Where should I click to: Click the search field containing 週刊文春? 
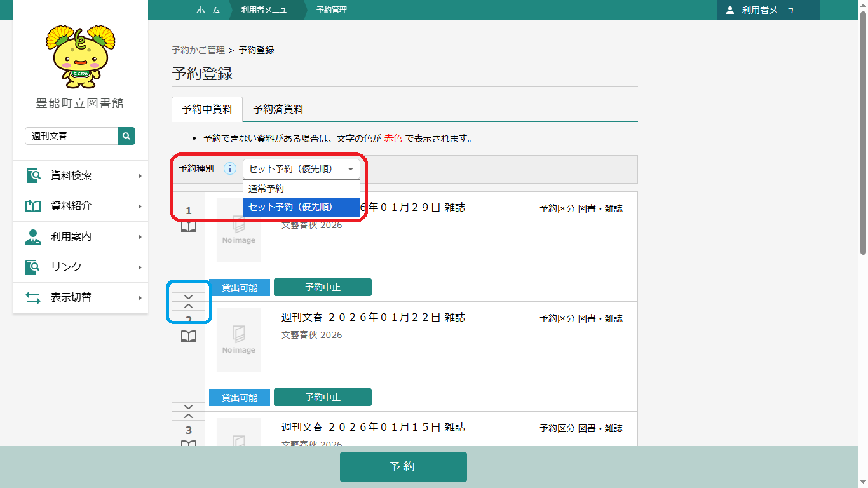pos(71,136)
